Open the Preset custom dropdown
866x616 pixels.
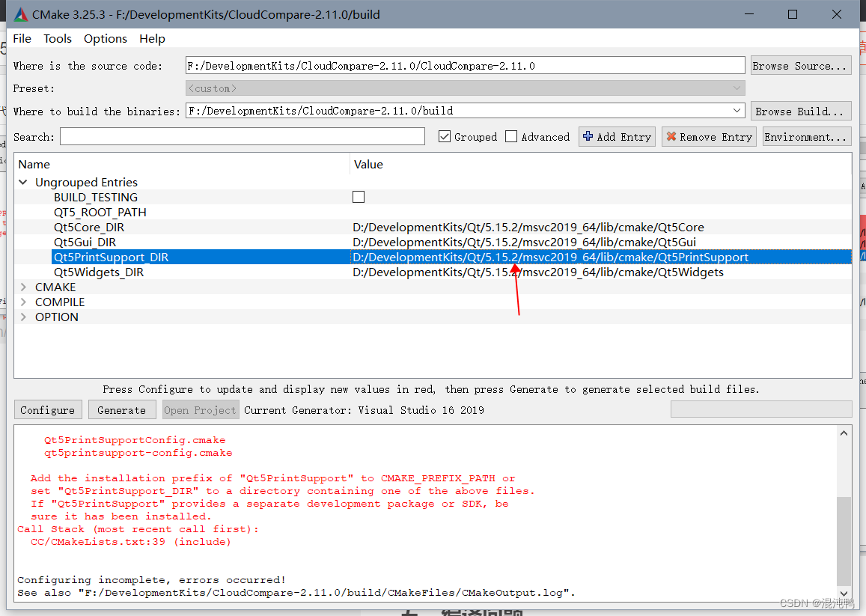(737, 88)
